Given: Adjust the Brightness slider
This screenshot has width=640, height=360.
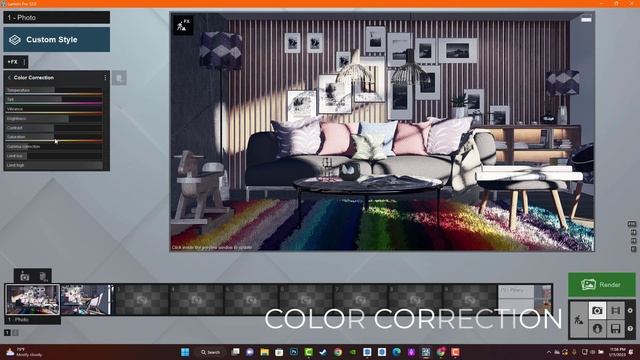Looking at the screenshot, I should tap(54, 118).
